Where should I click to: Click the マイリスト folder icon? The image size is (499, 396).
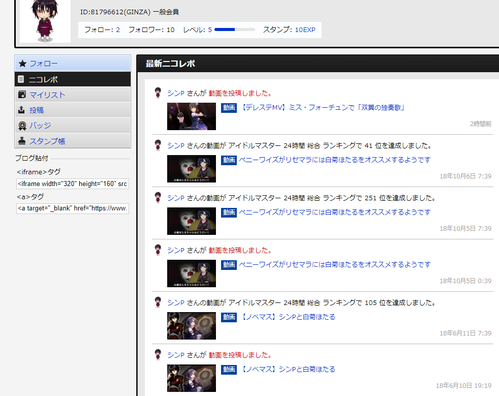click(22, 95)
